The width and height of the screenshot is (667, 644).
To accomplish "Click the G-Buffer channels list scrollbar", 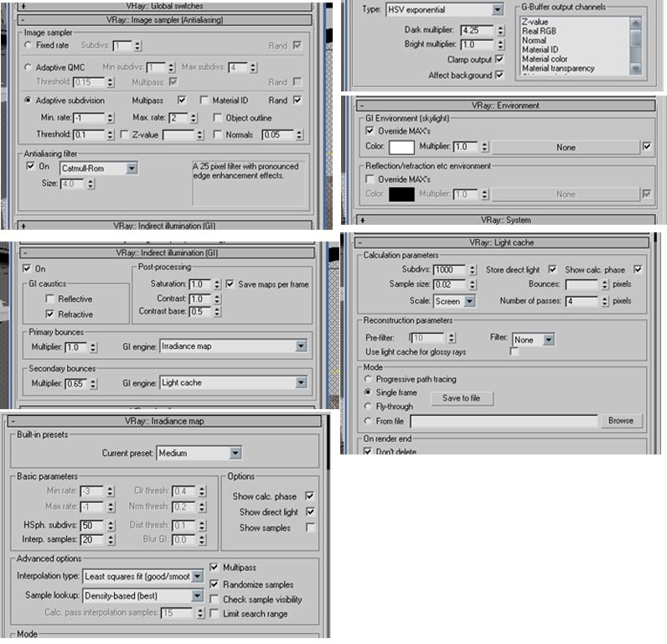I will click(x=635, y=45).
